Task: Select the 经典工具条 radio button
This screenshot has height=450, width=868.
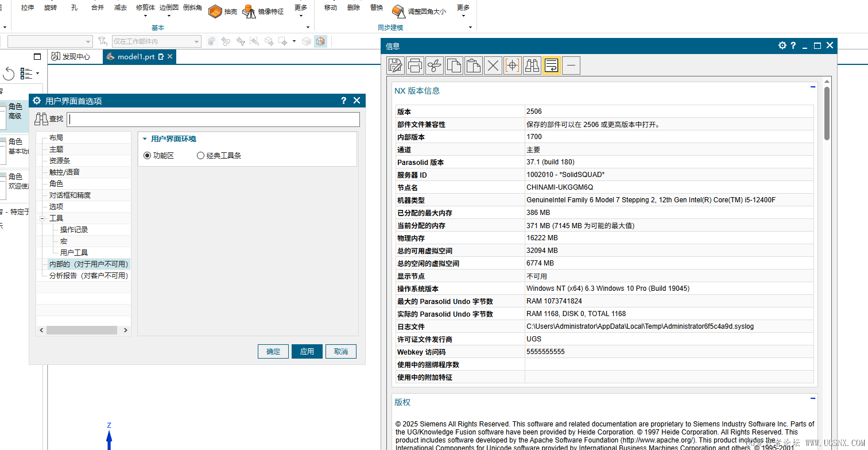Action: coord(200,156)
